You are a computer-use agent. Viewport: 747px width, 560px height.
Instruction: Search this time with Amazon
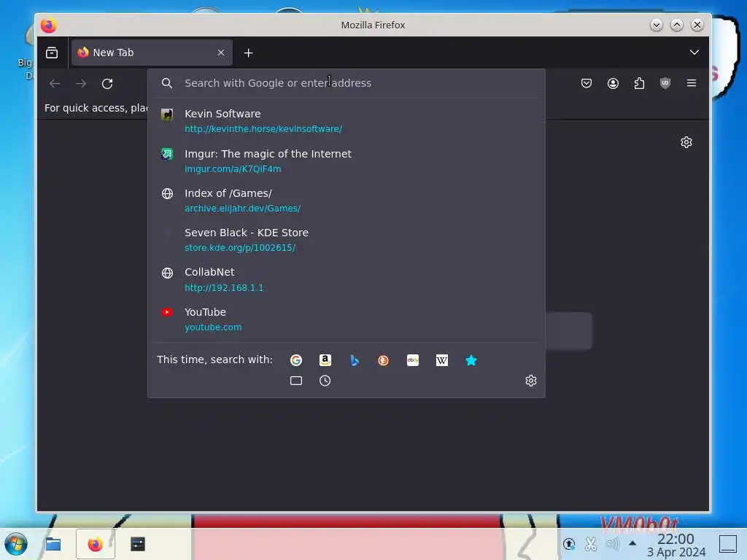tap(325, 360)
